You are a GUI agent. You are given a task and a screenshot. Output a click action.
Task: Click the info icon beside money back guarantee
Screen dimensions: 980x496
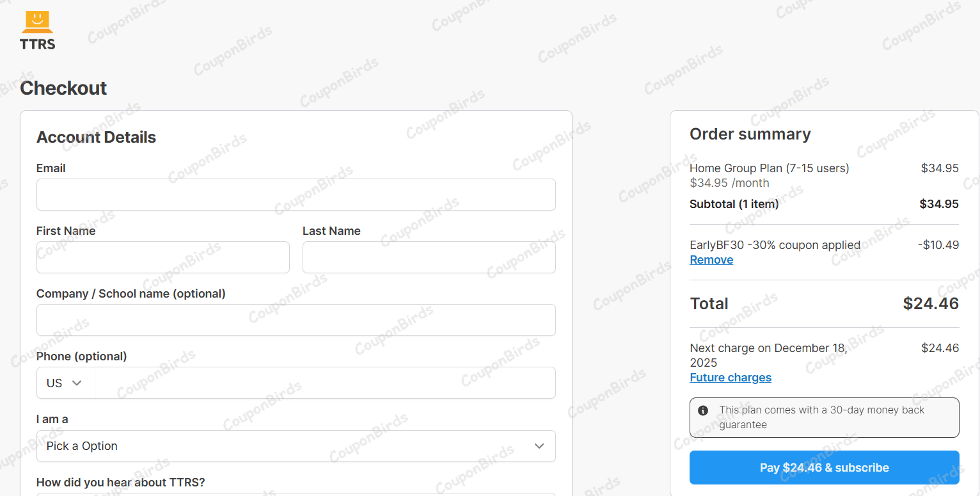[x=703, y=410]
